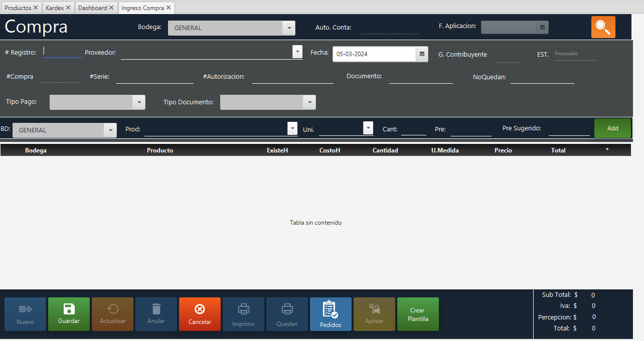This screenshot has height=341, width=644.
Task: Close the Productos tab
Action: click(36, 8)
